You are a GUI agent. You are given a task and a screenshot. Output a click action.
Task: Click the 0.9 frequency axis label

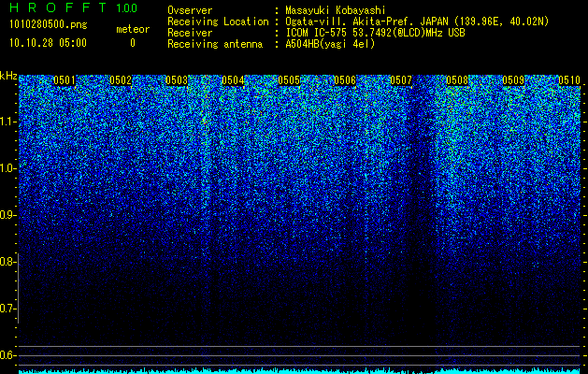click(7, 215)
